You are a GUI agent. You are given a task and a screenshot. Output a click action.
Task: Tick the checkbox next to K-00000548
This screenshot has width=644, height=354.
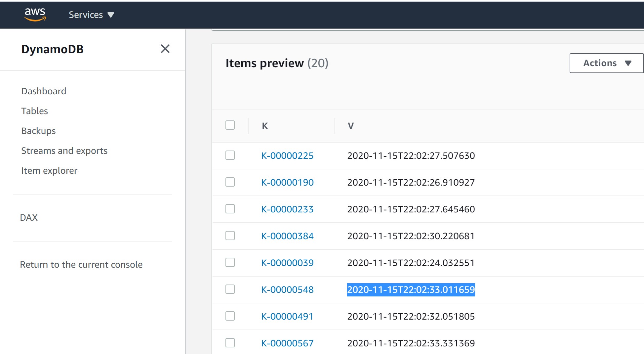tap(230, 289)
